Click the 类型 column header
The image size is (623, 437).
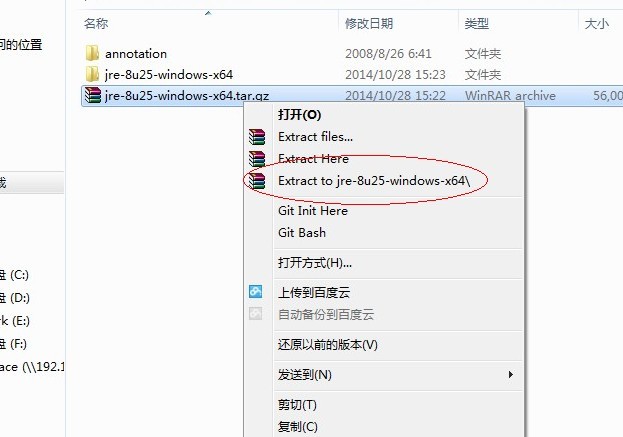476,23
